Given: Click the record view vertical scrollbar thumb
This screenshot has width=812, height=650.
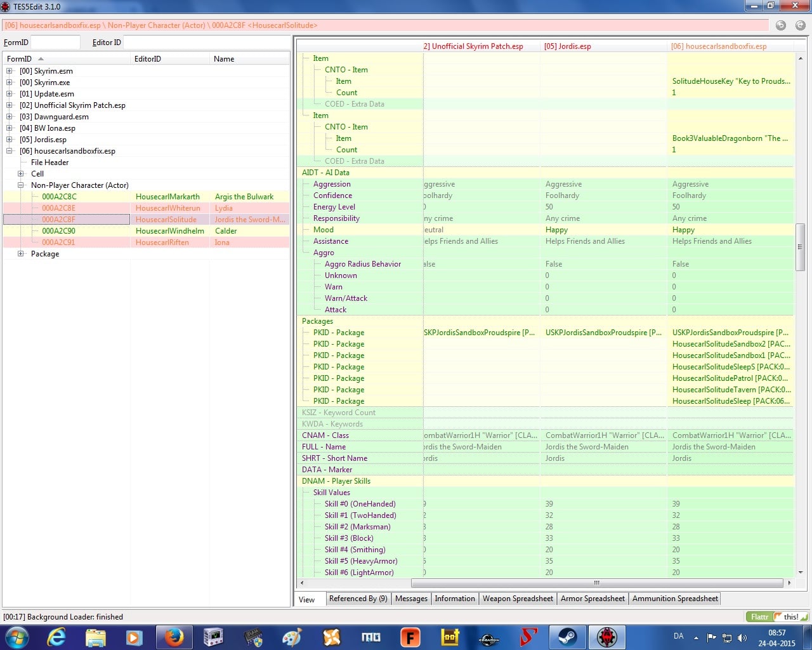Looking at the screenshot, I should pyautogui.click(x=801, y=247).
